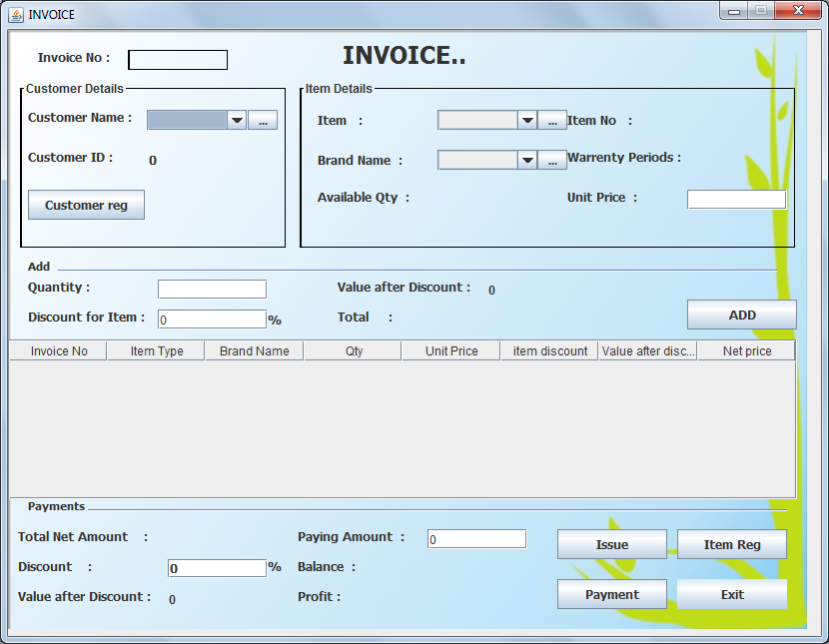The width and height of the screenshot is (829, 644).
Task: Click inside the Quantity input box
Action: click(x=211, y=289)
